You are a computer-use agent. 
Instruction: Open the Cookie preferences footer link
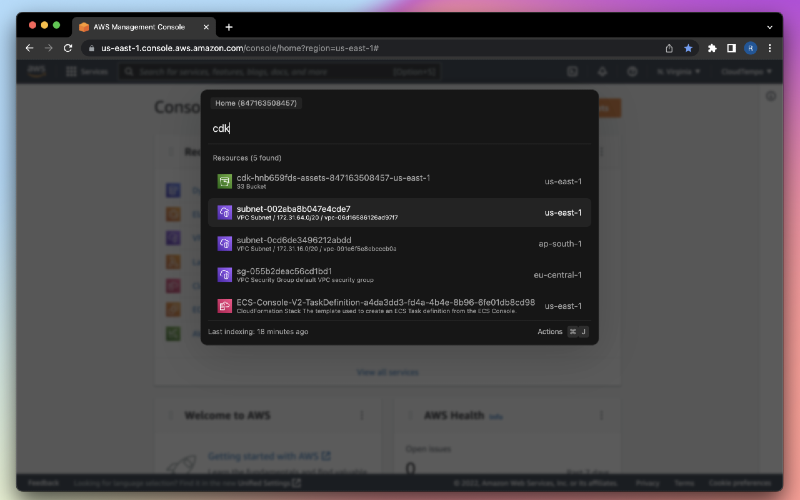click(739, 483)
